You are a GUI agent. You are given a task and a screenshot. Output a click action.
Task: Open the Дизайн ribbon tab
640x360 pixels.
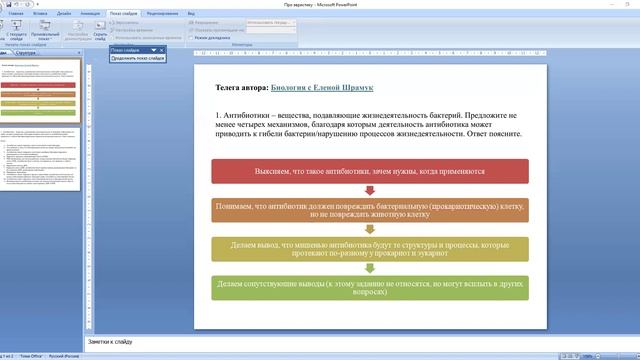64,13
